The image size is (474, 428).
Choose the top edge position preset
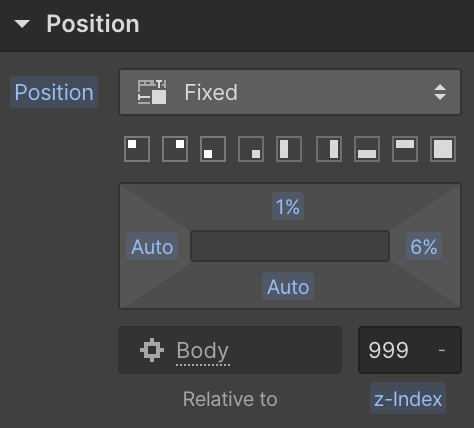405,149
